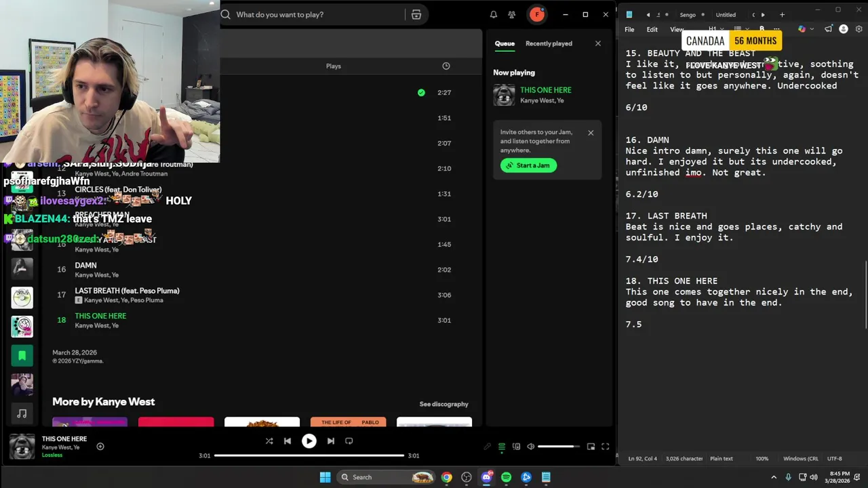Open Notepad Edit menu
This screenshot has width=868, height=488.
[652, 29]
